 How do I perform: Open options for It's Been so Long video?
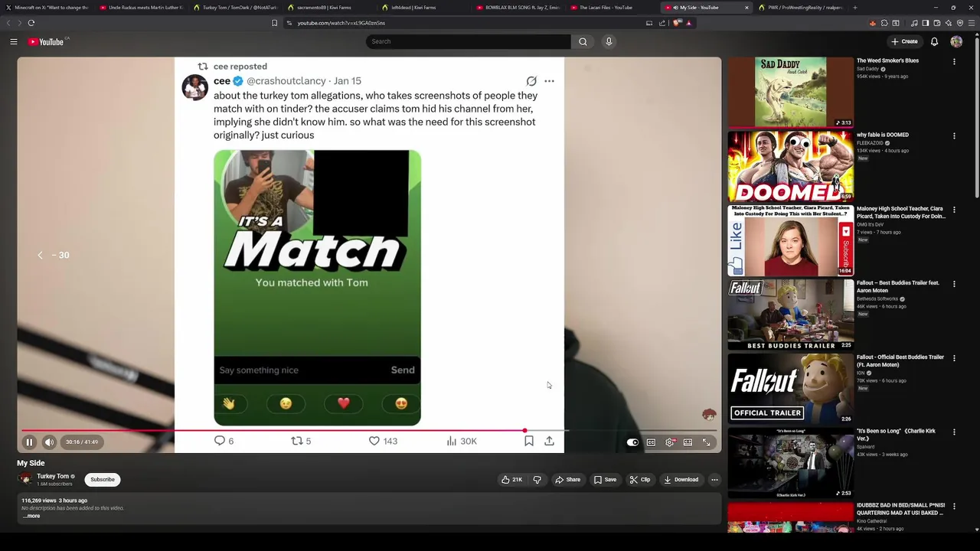pyautogui.click(x=954, y=432)
